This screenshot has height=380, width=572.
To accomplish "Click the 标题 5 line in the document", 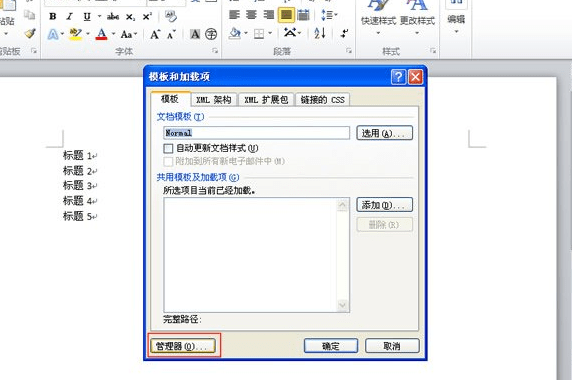I will 79,216.
